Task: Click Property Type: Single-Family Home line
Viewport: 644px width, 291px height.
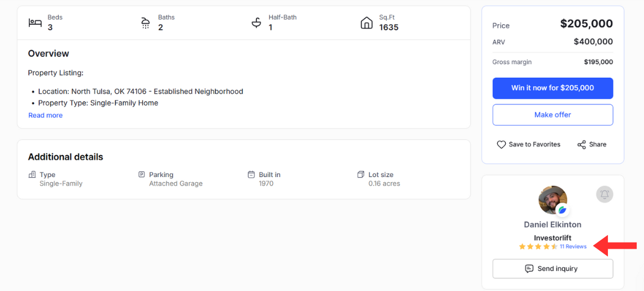Action: 98,103
